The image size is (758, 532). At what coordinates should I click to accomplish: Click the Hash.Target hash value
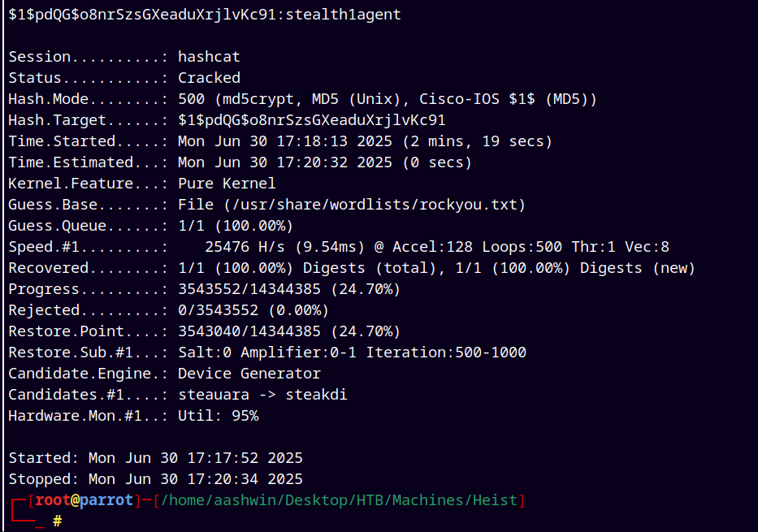312,120
